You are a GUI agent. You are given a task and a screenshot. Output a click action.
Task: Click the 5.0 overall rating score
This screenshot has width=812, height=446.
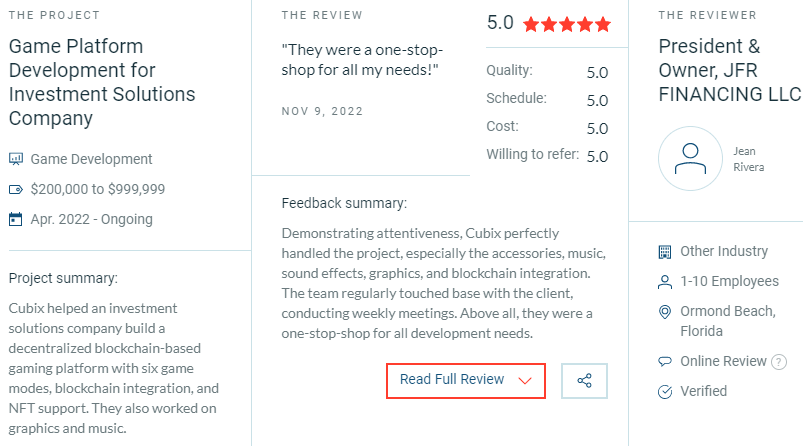[x=500, y=23]
